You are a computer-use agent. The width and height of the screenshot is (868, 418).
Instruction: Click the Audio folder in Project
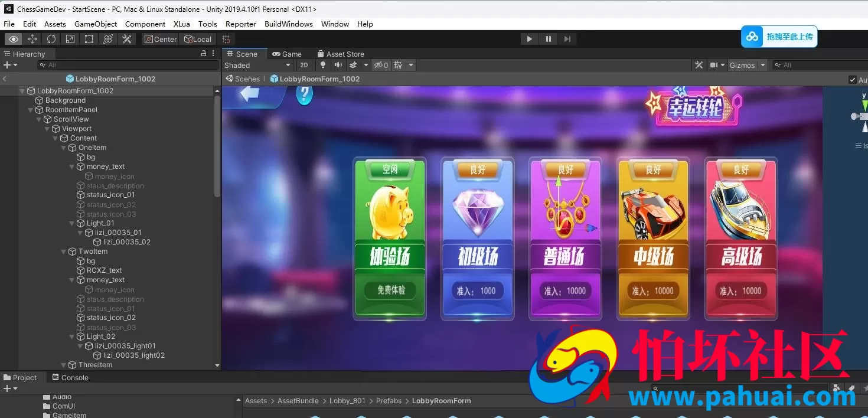coord(57,397)
